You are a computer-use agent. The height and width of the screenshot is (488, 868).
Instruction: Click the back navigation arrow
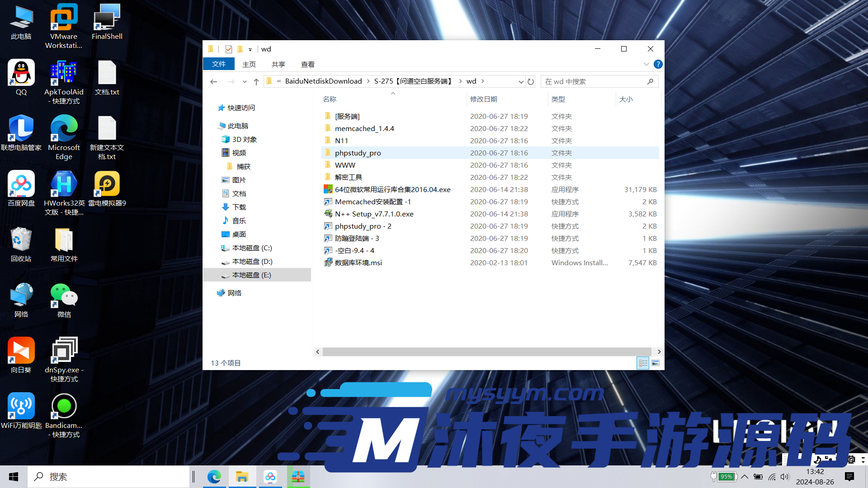213,81
